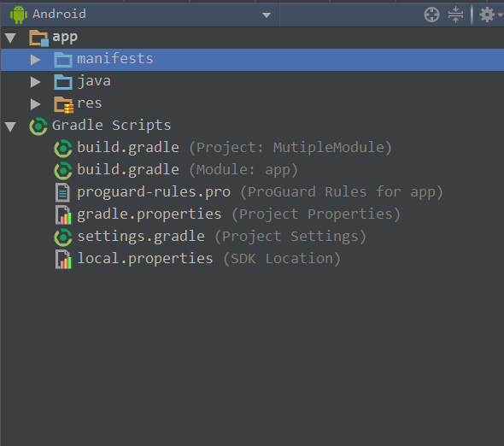Click the proguard-rules.pro text file icon

[62, 192]
